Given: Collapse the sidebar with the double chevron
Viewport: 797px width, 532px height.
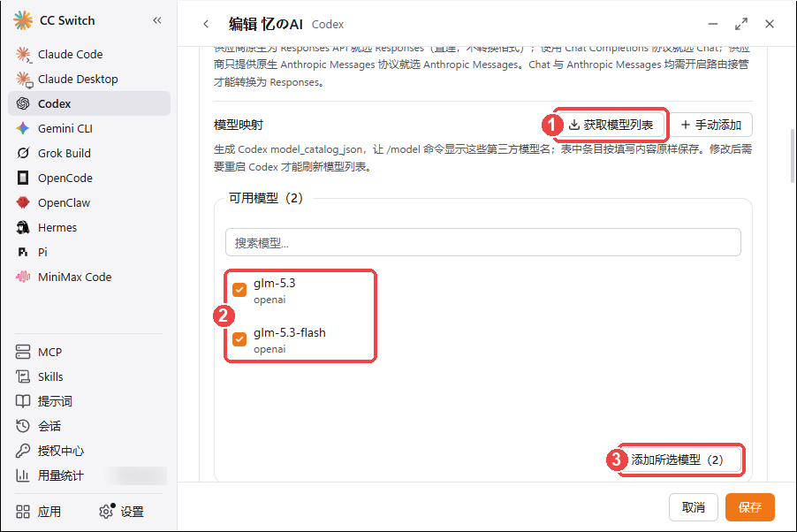Looking at the screenshot, I should pyautogui.click(x=157, y=20).
